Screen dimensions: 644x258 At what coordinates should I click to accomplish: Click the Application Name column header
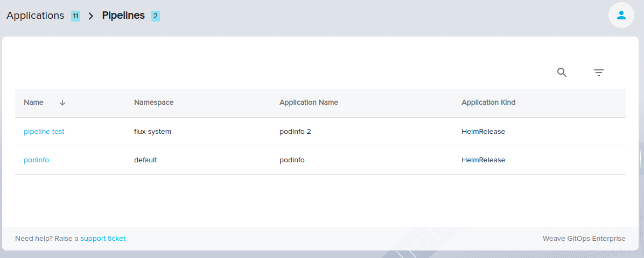(309, 103)
